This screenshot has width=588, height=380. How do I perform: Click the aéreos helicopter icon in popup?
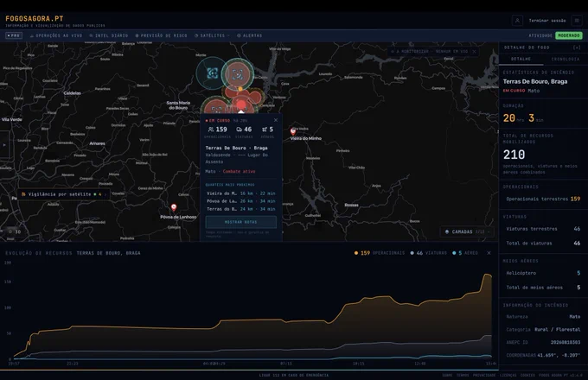[265, 130]
